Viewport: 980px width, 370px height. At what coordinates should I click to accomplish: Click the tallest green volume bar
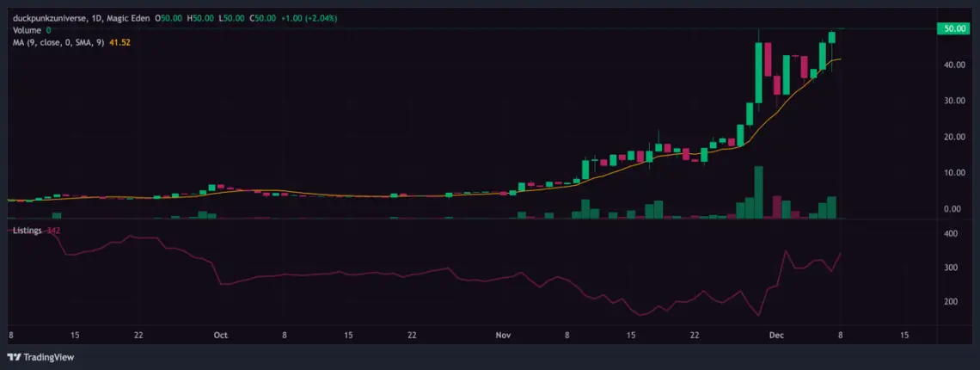click(758, 192)
